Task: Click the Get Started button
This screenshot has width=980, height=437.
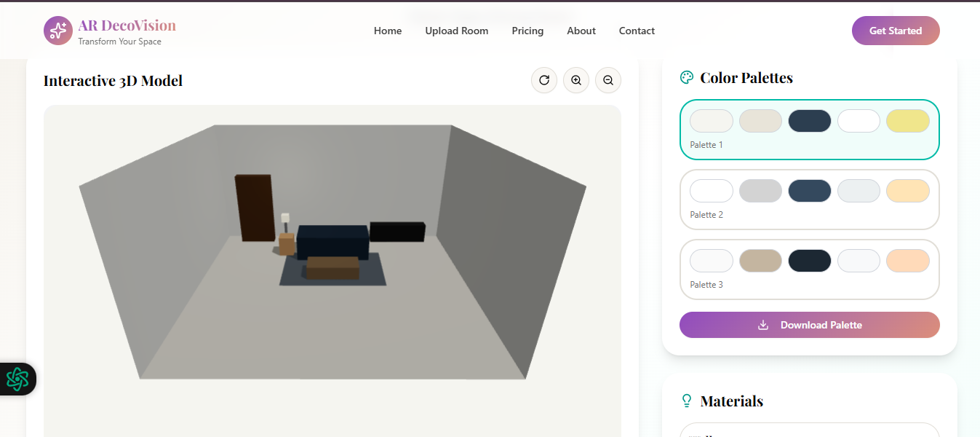Action: point(896,31)
